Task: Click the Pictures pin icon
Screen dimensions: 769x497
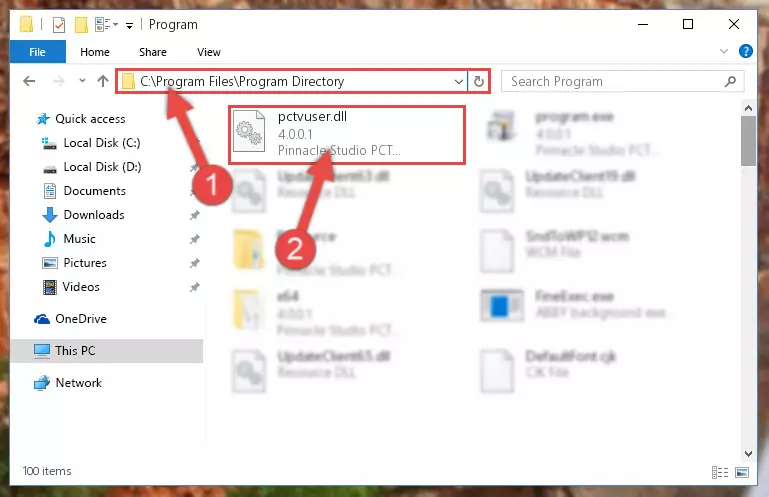Action: pyautogui.click(x=195, y=263)
